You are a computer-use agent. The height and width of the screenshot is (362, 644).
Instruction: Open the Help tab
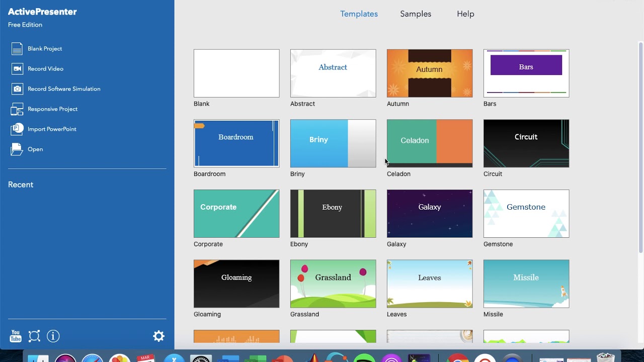pyautogui.click(x=465, y=14)
